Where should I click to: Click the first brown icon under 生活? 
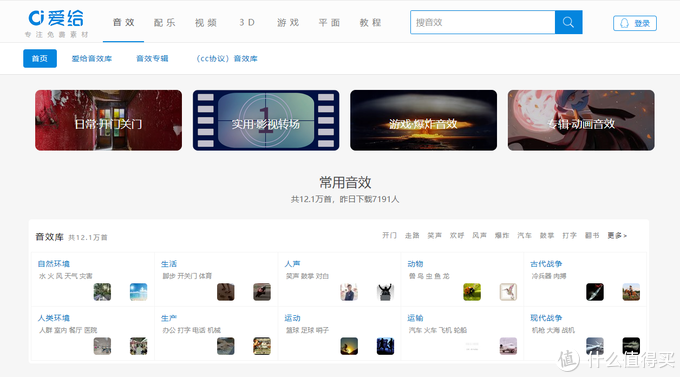[226, 292]
